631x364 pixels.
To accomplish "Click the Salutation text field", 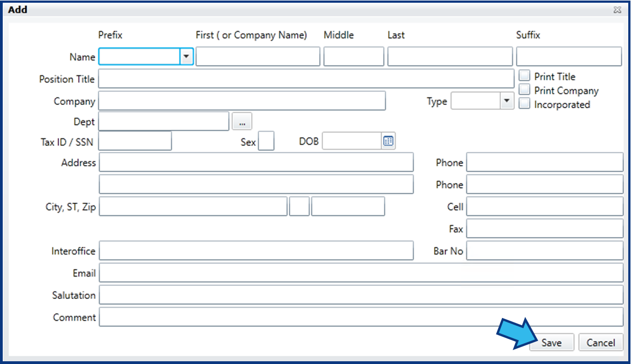I will (361, 295).
